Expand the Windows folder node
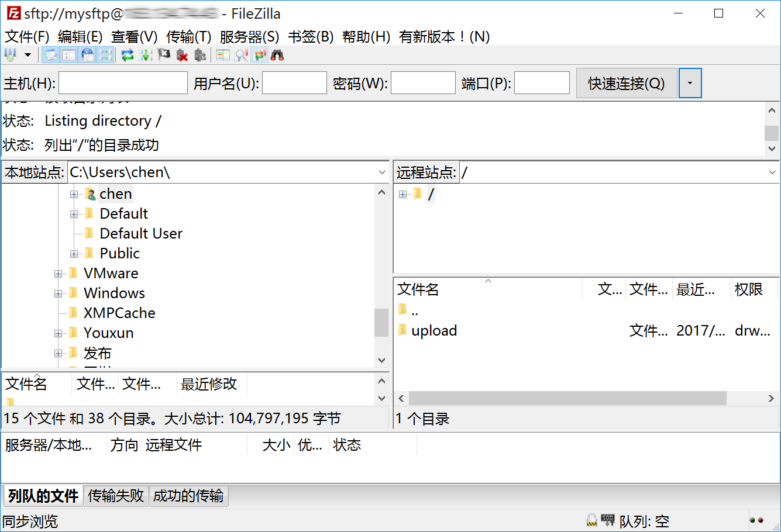Image resolution: width=781 pixels, height=532 pixels. point(58,293)
